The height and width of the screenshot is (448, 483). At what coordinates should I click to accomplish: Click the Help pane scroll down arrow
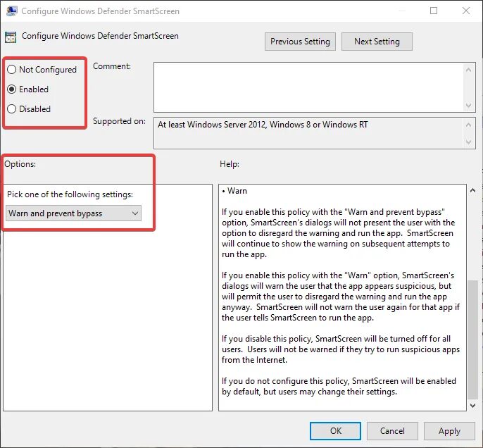[473, 406]
